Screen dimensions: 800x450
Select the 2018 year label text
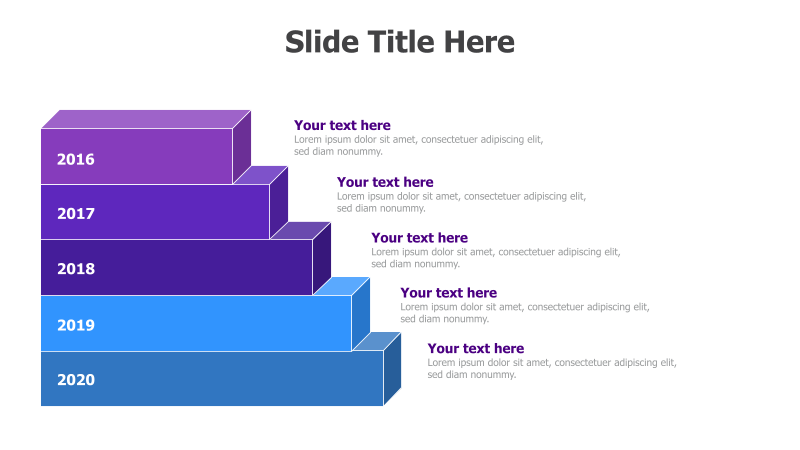[76, 269]
